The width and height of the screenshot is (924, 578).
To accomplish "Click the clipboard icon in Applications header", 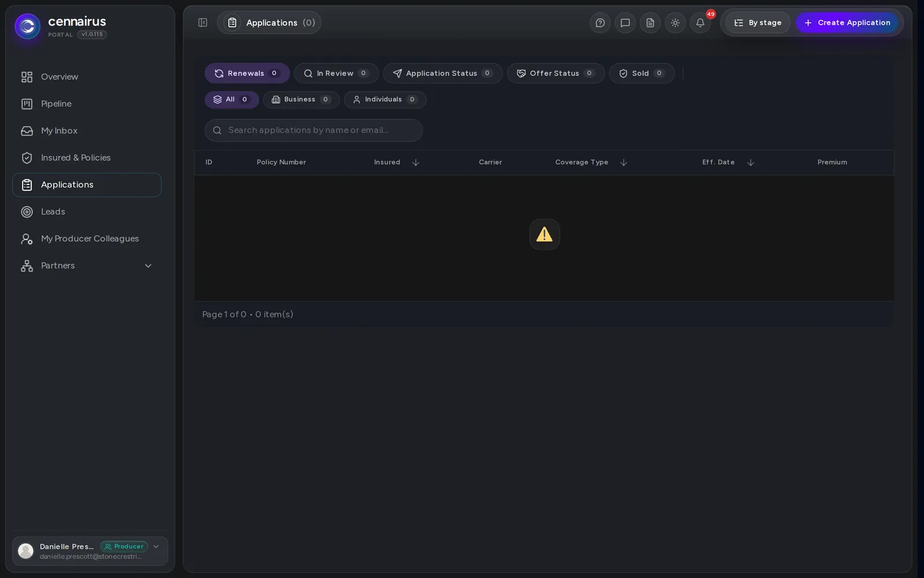I will pos(232,23).
